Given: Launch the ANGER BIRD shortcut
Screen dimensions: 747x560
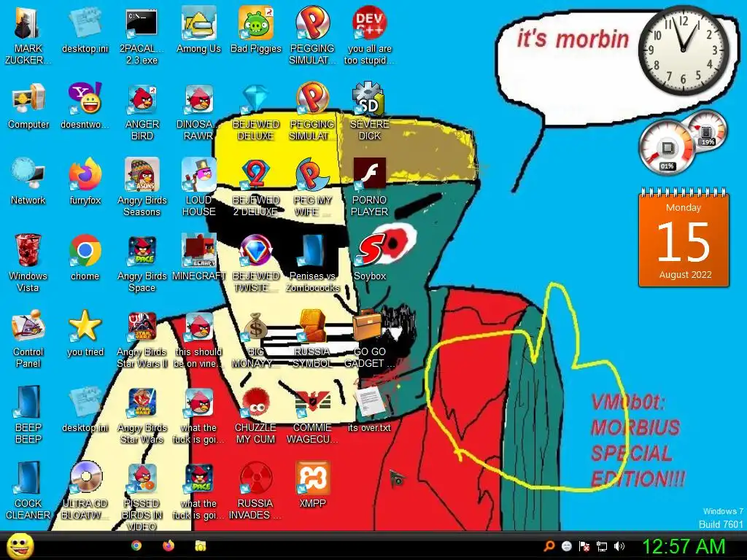Looking at the screenshot, I should coord(142,100).
